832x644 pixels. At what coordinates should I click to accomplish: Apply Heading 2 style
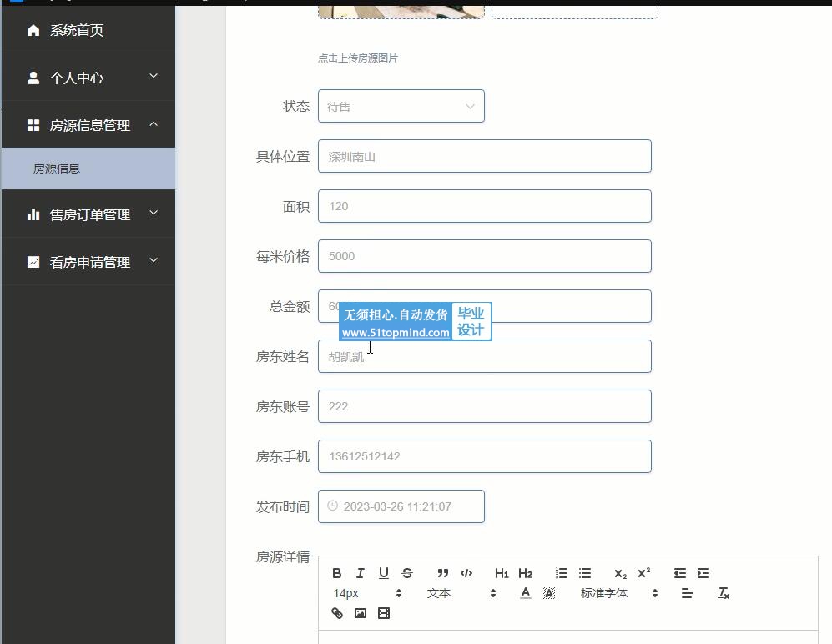tap(525, 573)
